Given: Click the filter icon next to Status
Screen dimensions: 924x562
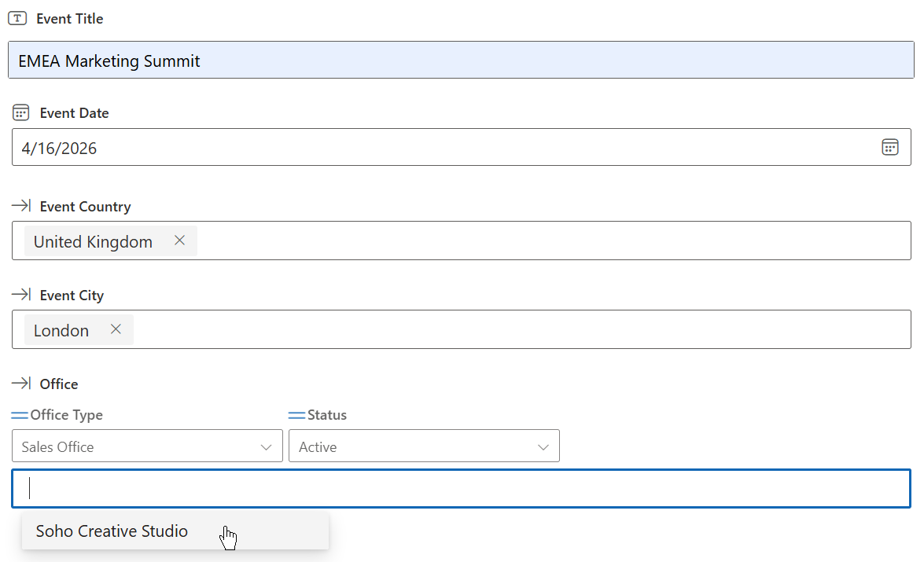Looking at the screenshot, I should pyautogui.click(x=296, y=415).
